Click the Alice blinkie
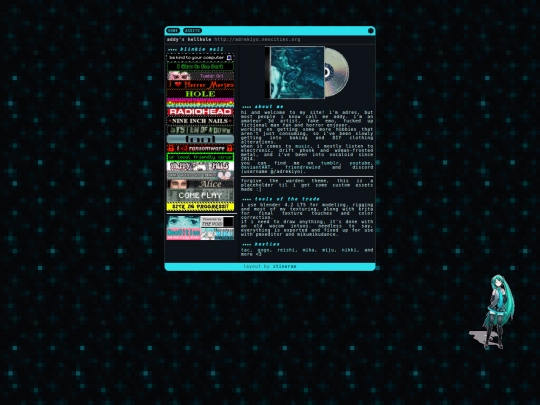 [200, 184]
